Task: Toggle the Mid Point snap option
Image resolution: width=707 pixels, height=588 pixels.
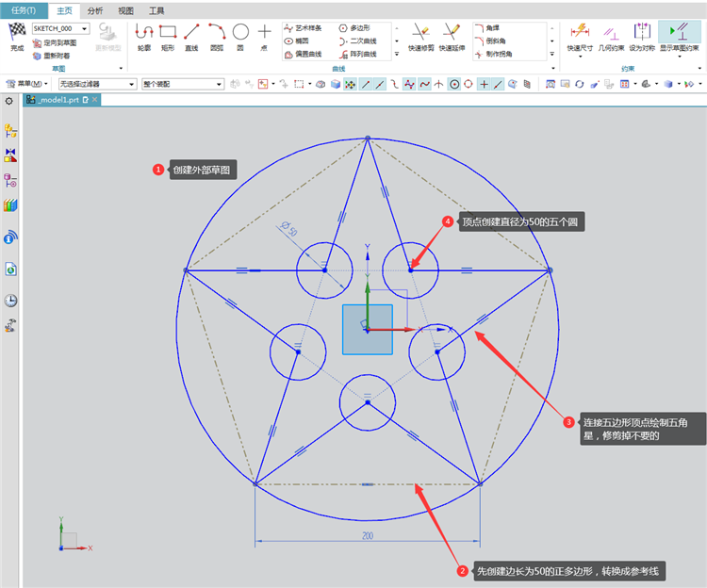Action: tap(380, 84)
